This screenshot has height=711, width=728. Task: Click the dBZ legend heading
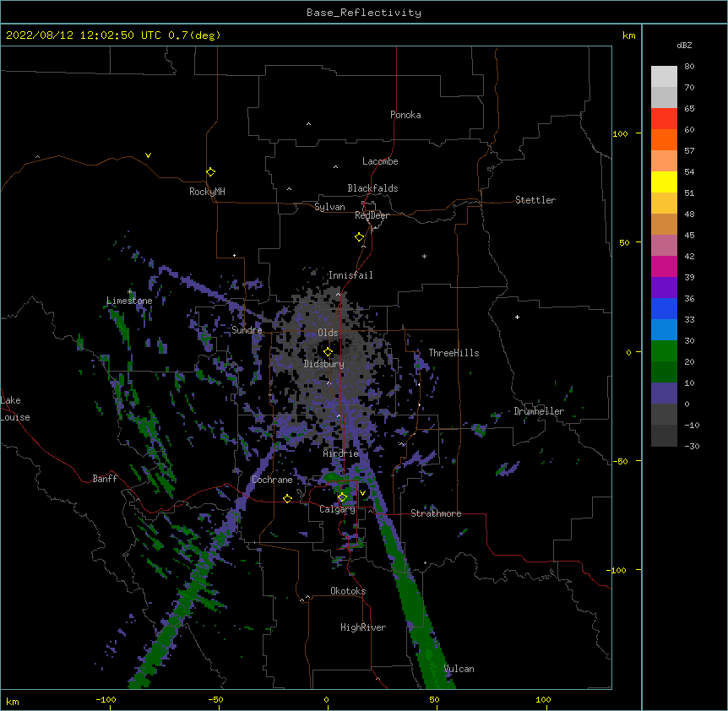[x=684, y=45]
